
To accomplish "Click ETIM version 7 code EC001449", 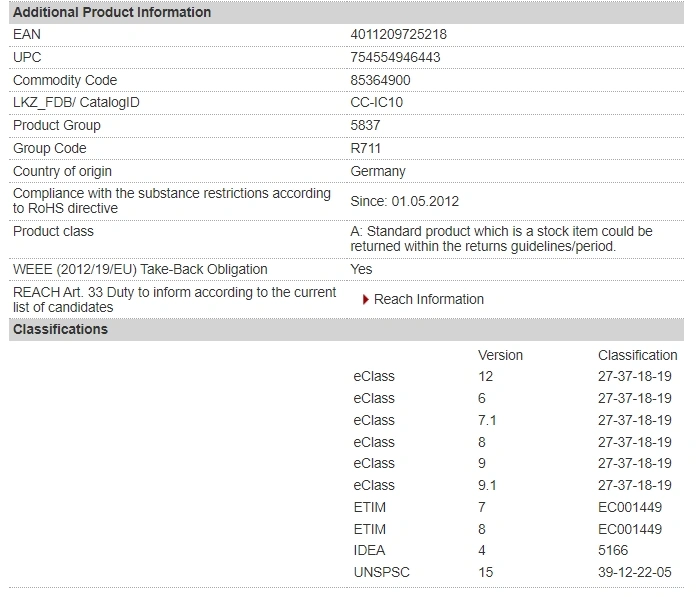I will pos(630,507).
